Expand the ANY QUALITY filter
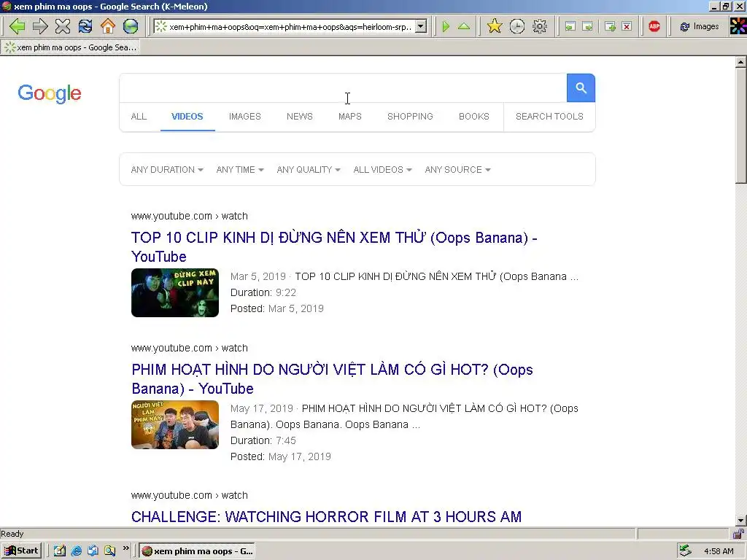 pyautogui.click(x=309, y=170)
